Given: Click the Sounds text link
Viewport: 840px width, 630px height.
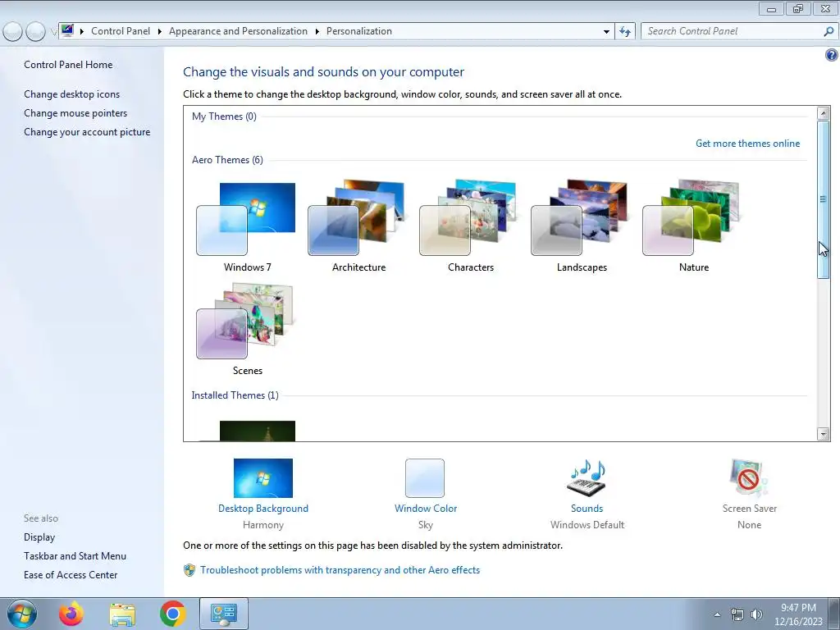Looking at the screenshot, I should tap(587, 509).
